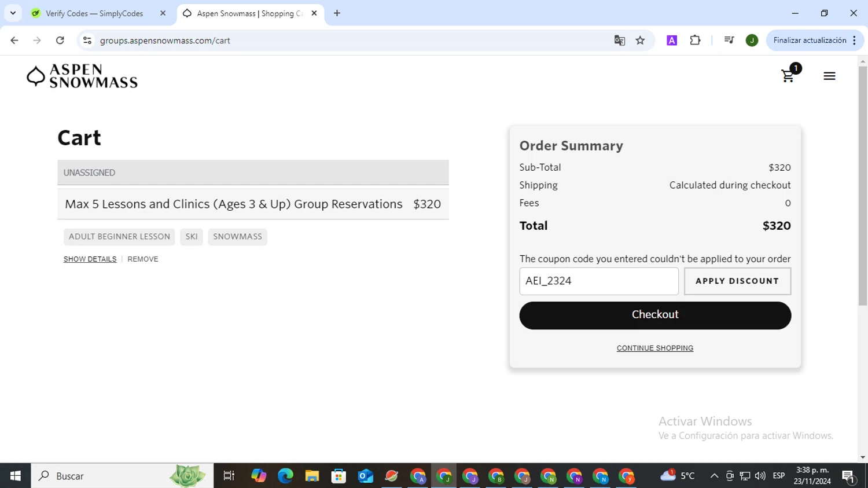Image resolution: width=868 pixels, height=488 pixels.
Task: Open Microsoft Edge from the taskbar
Action: tap(285, 476)
